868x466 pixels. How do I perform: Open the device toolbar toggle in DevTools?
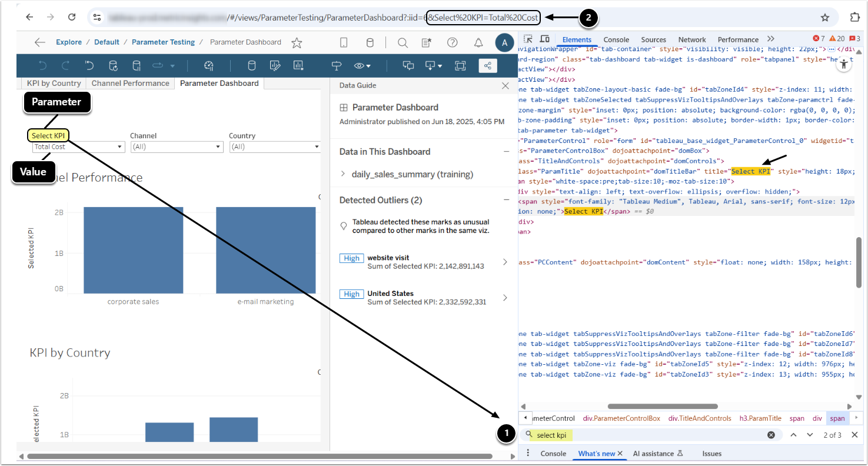545,39
